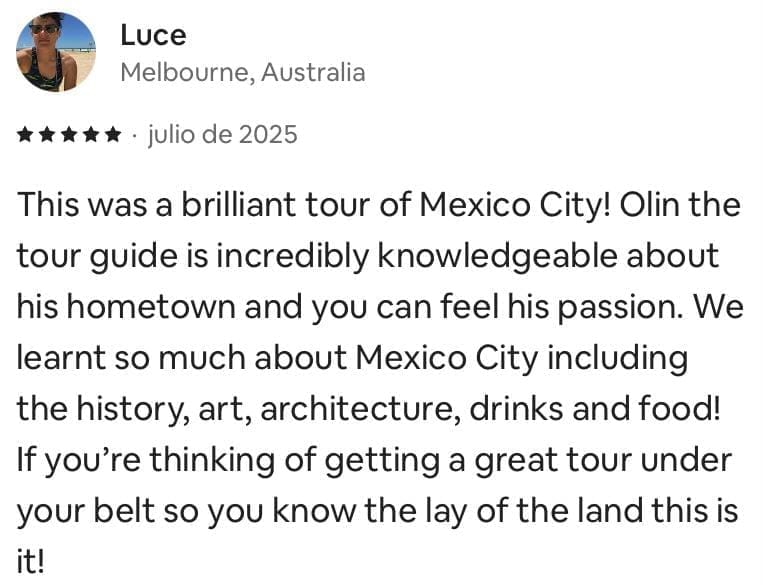Click the second rating star
Viewport: 763px width, 585px height.
coord(47,134)
